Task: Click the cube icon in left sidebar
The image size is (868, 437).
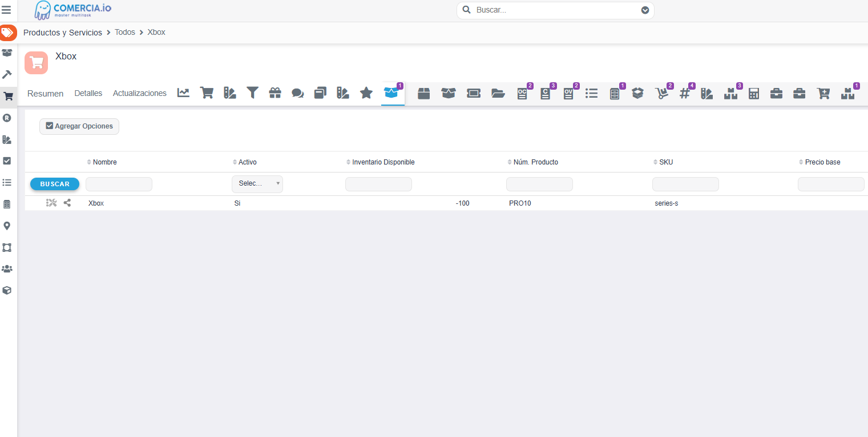Action: (7, 290)
